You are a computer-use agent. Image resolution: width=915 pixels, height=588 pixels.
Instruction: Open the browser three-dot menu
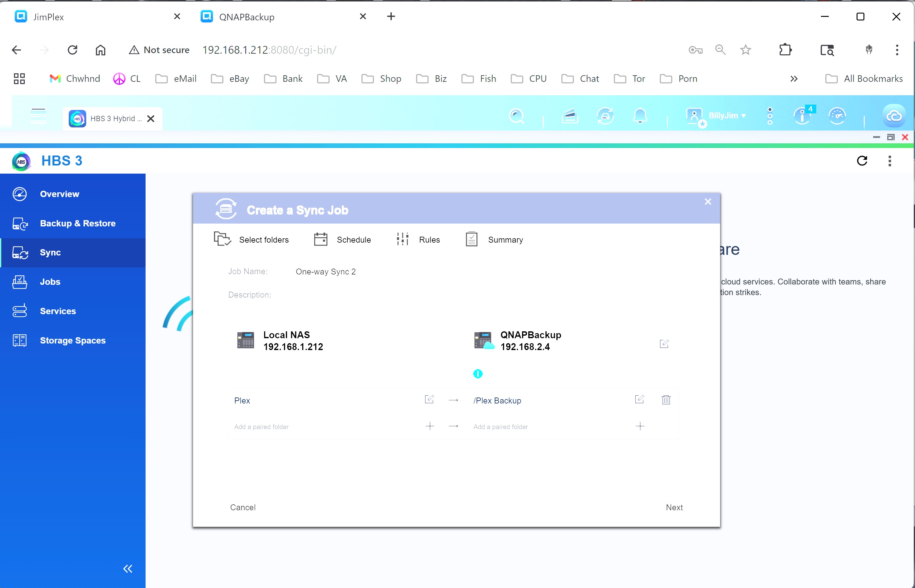[x=897, y=50]
